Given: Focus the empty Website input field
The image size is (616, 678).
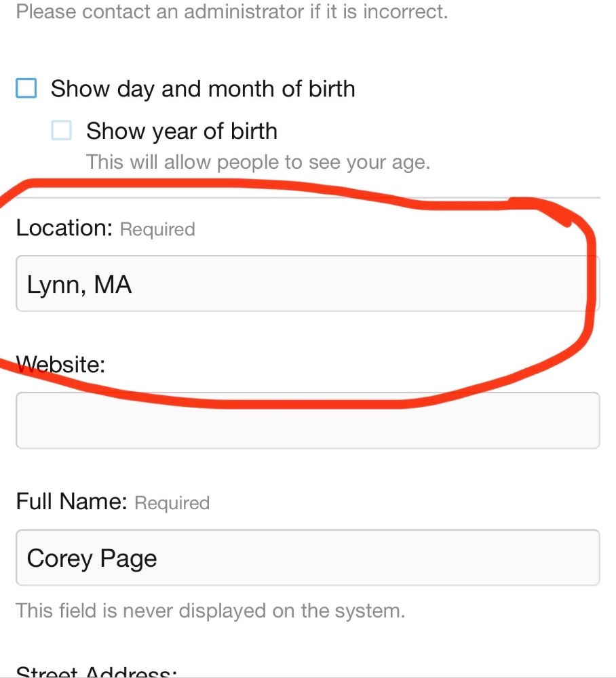Looking at the screenshot, I should click(x=307, y=420).
